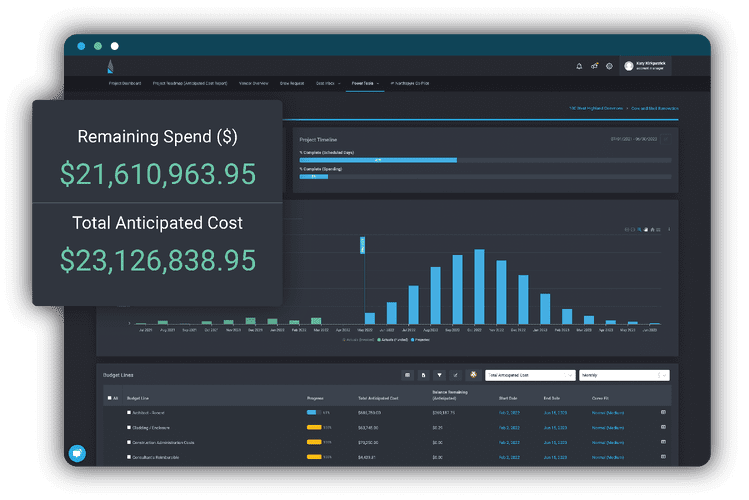Check the All checkbox in the Budget Lines header
Image resolution: width=749 pixels, height=500 pixels.
coord(109,398)
